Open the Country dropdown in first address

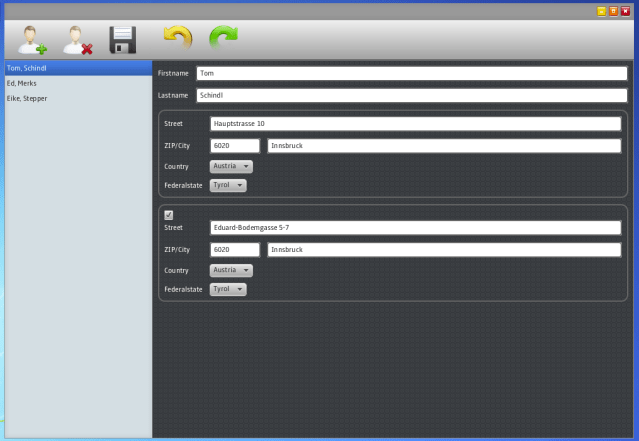(231, 166)
